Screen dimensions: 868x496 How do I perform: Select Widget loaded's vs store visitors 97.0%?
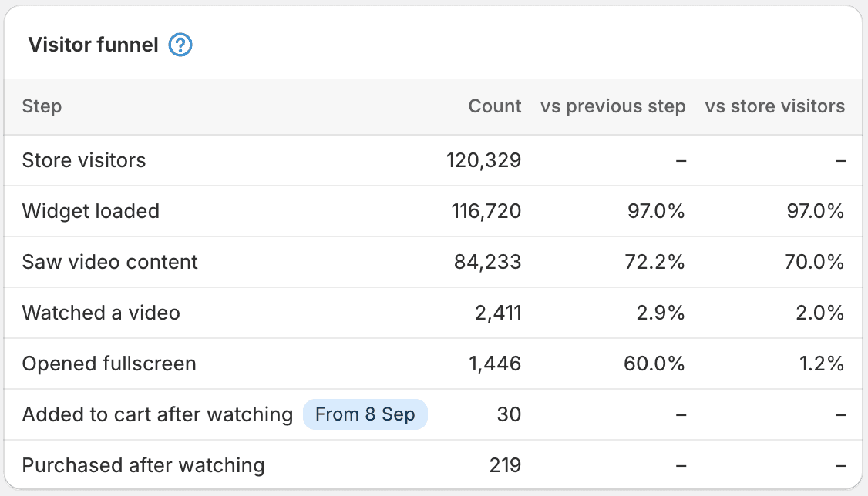pos(815,211)
